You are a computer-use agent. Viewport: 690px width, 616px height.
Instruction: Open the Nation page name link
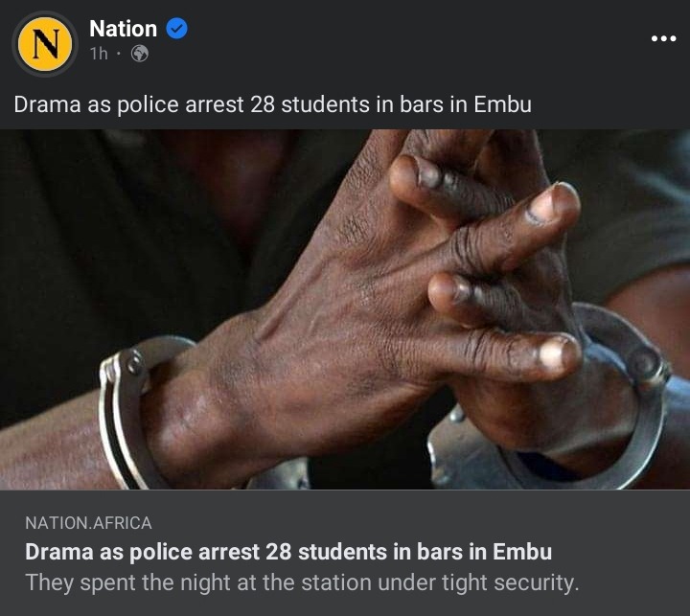click(124, 29)
